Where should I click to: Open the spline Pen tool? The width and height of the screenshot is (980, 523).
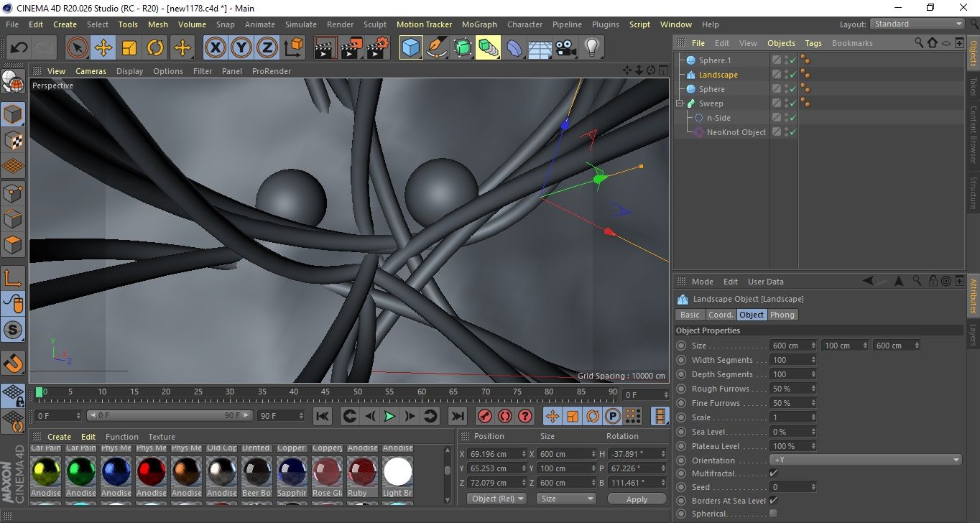point(437,48)
